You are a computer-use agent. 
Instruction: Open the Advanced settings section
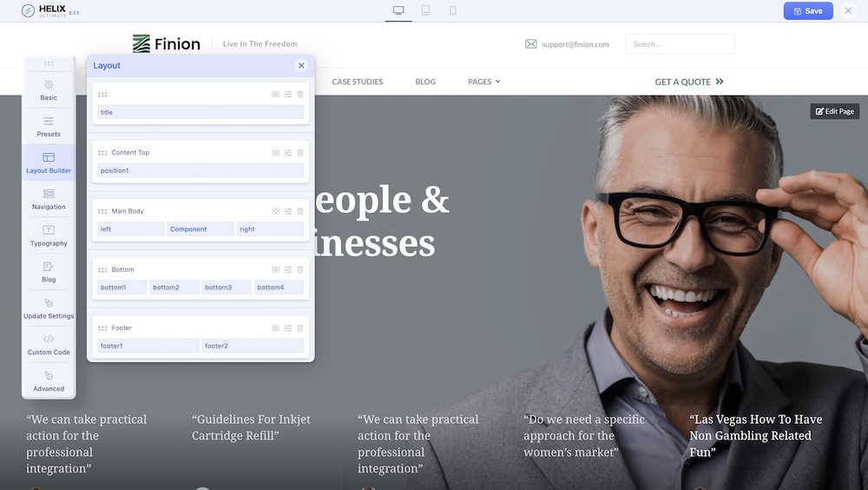tap(49, 381)
